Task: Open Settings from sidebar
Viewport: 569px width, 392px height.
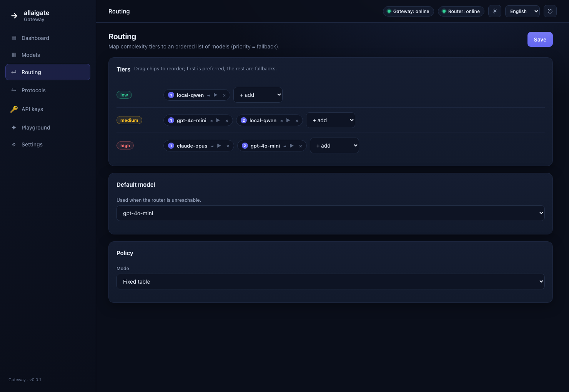Action: click(x=48, y=145)
